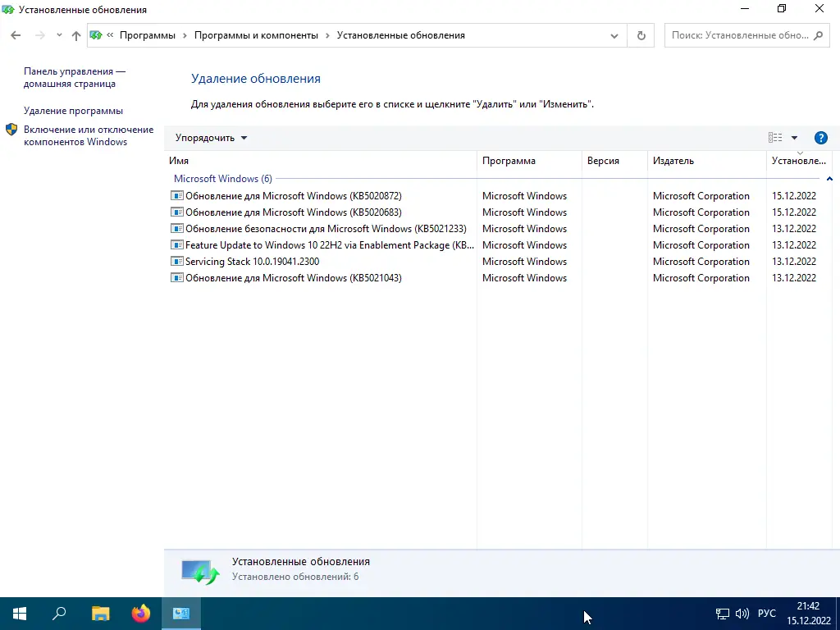Click the icon of KB5021233 security update

(177, 228)
